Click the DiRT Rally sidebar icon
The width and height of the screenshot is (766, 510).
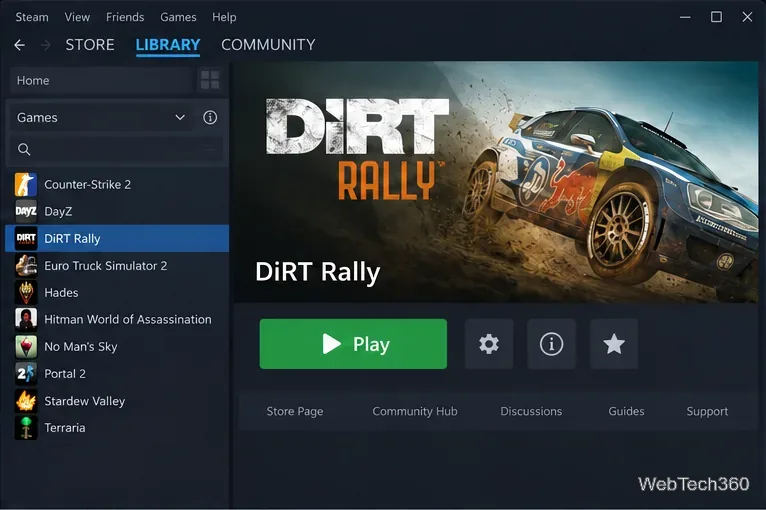tap(26, 238)
